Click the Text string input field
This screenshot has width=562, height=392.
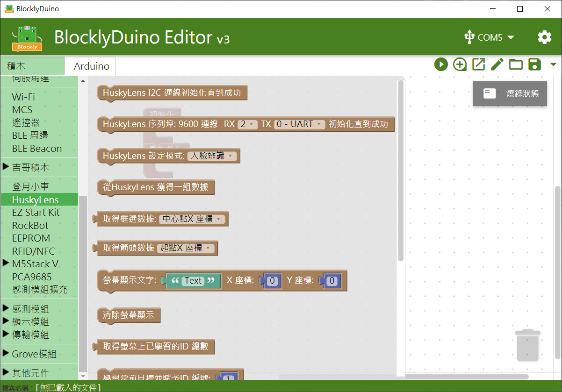[x=193, y=281]
